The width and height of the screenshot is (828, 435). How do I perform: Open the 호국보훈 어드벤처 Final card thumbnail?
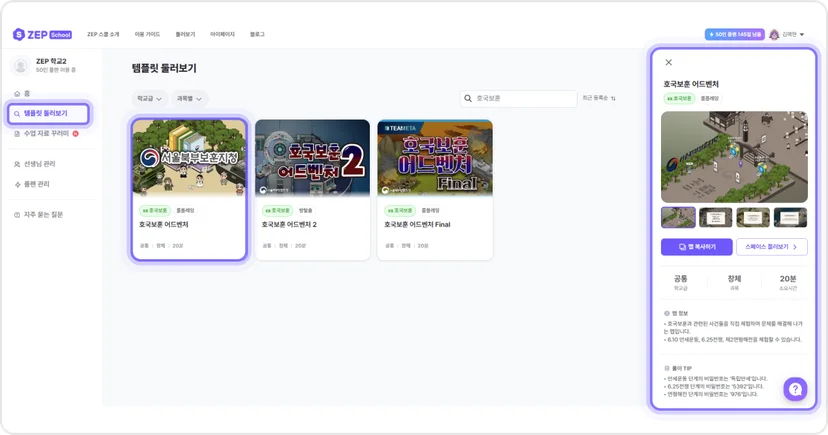[435, 158]
